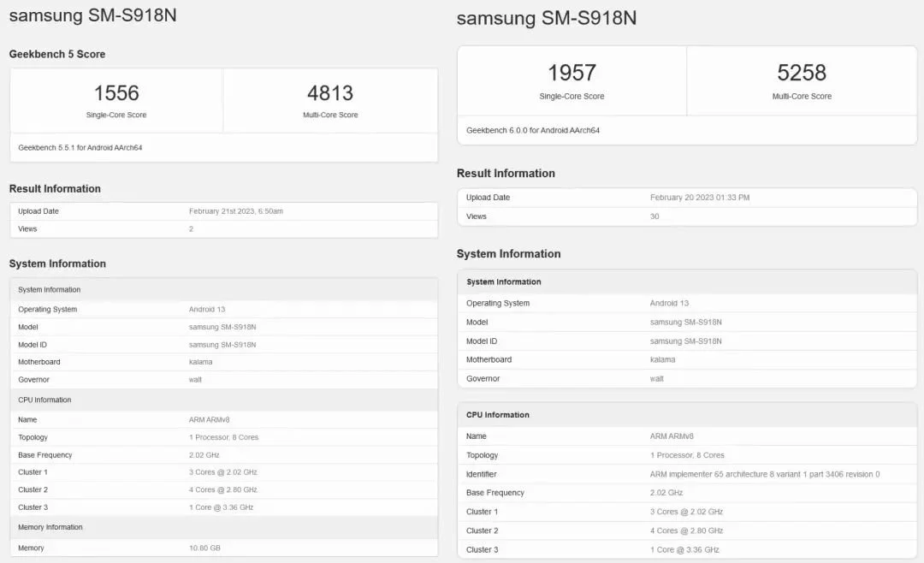Click '1 Processor, 8 Cores' in Geekbench 6 result

[687, 455]
